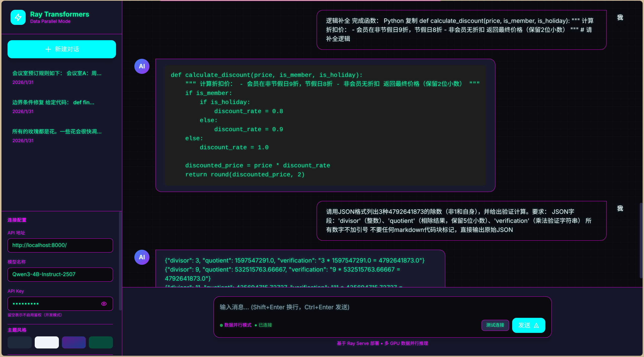
Task: Click the chat area vertical scrollbar
Action: [x=641, y=240]
